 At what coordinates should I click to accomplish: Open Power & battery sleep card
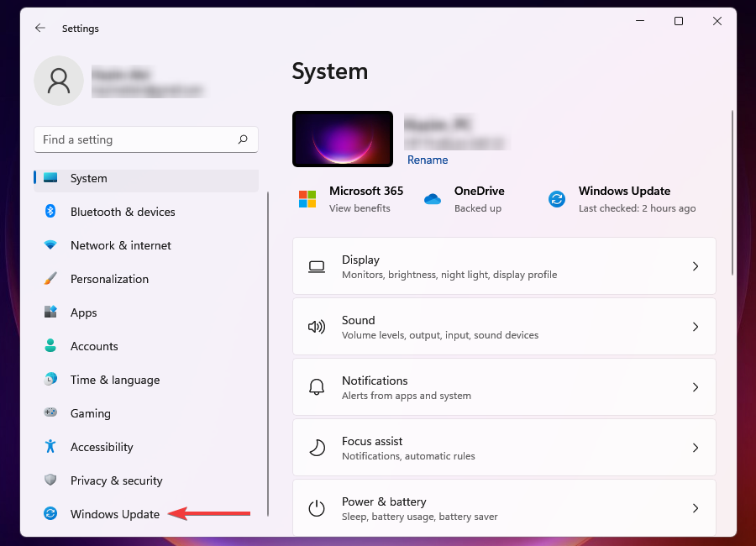coord(504,507)
